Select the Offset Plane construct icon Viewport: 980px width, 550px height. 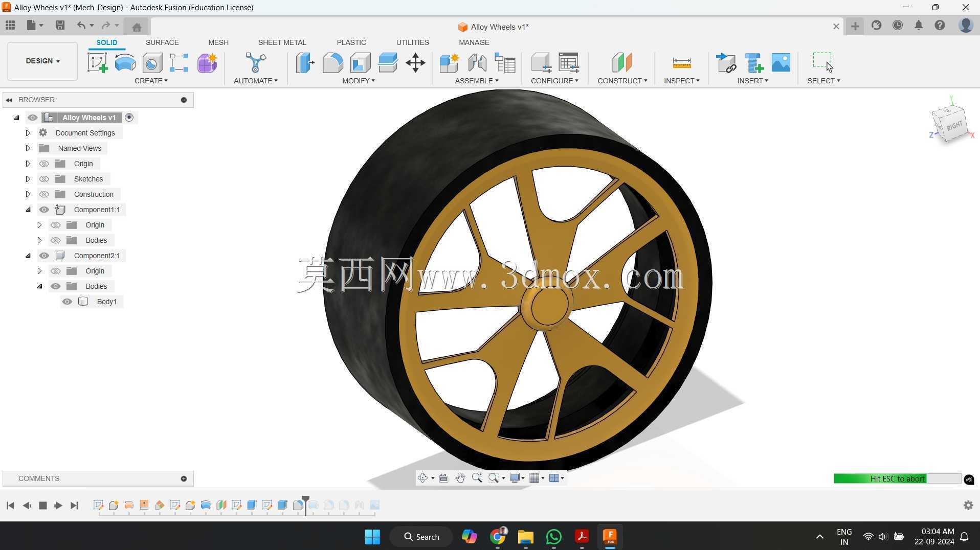[622, 62]
